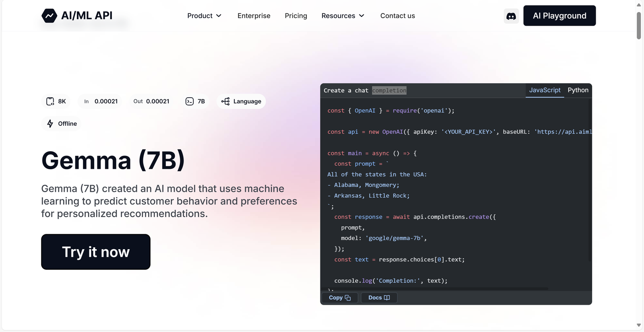644x332 pixels.
Task: Switch to the Python code tab
Action: [578, 90]
